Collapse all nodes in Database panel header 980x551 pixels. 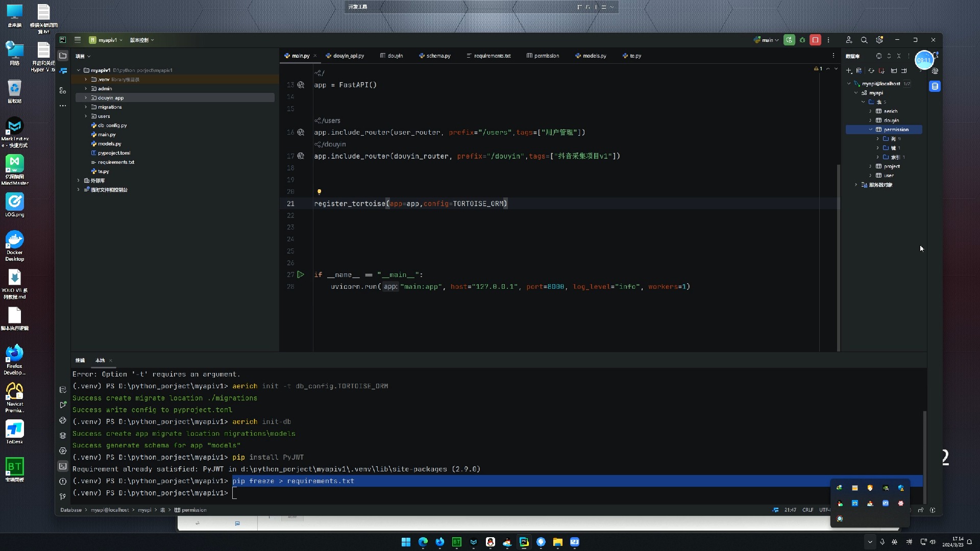(x=899, y=56)
